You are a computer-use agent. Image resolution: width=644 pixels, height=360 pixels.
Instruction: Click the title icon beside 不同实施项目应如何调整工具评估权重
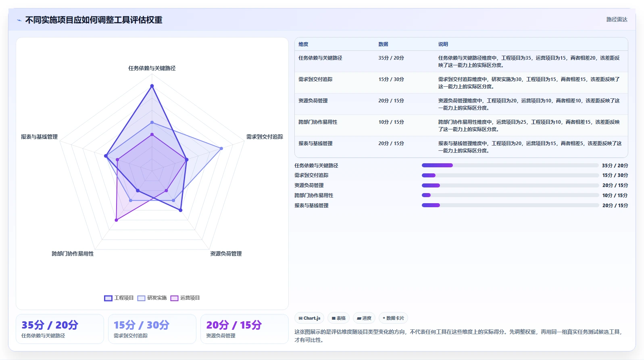pyautogui.click(x=19, y=20)
